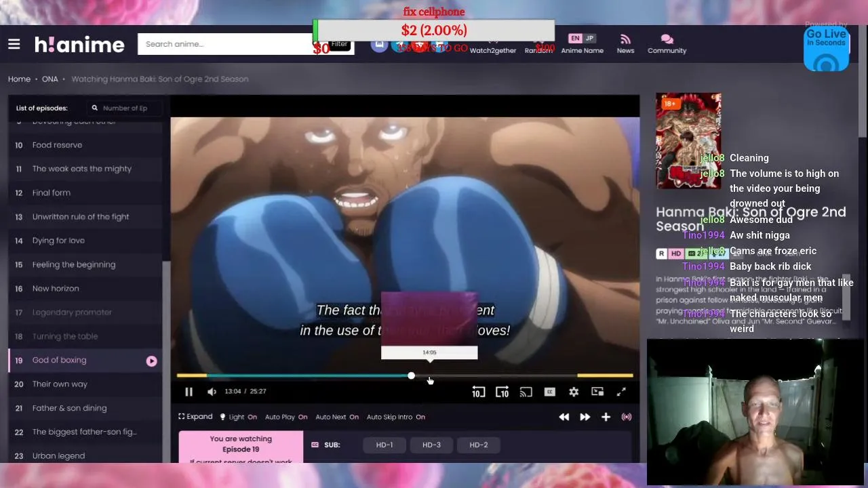The image size is (868, 488).
Task: Toggle Auto Next setting
Action: pyautogui.click(x=337, y=417)
